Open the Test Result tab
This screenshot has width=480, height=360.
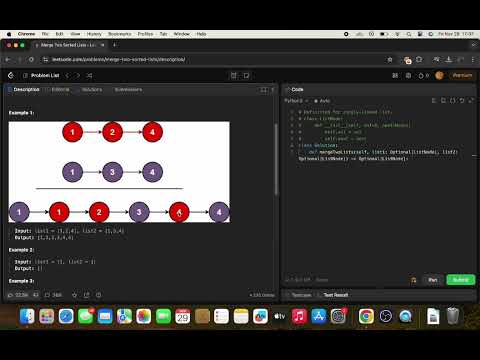(x=333, y=295)
